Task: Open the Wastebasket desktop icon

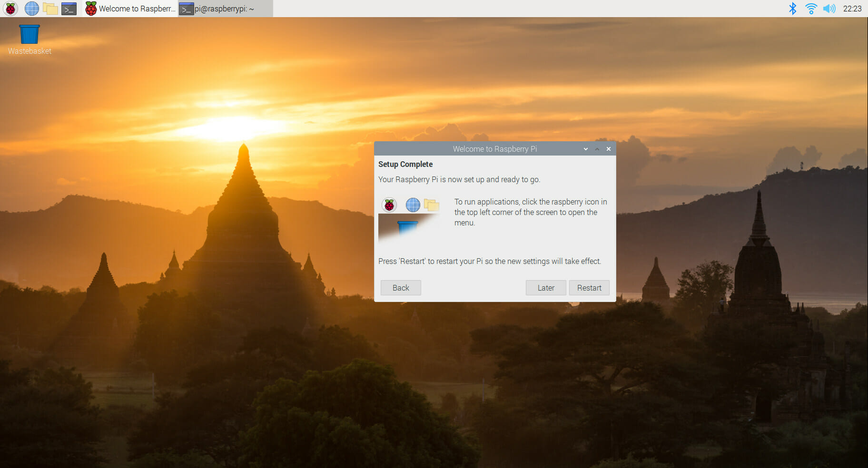Action: [x=30, y=40]
